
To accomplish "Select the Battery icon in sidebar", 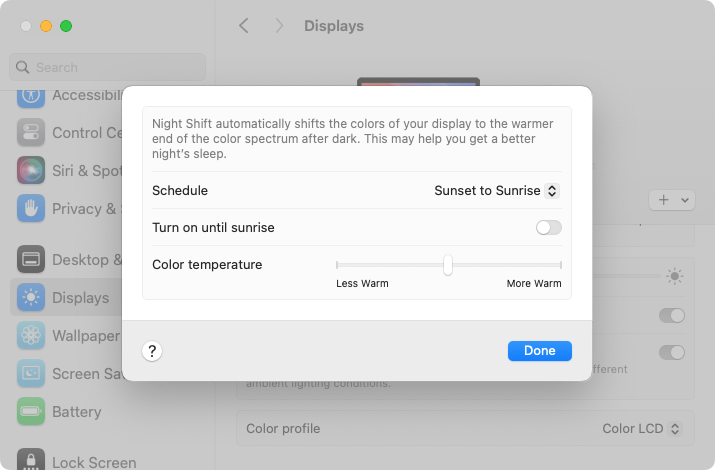I will [31, 411].
